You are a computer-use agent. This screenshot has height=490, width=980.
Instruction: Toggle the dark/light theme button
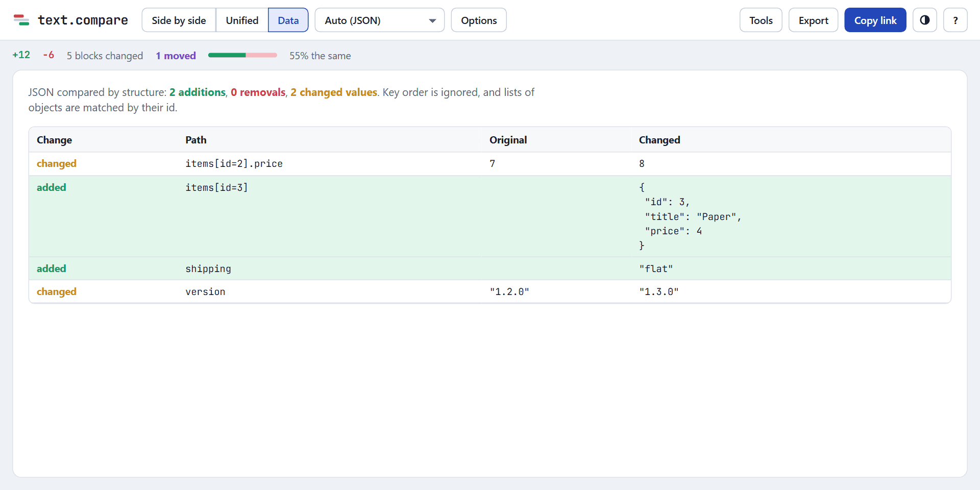click(x=924, y=20)
